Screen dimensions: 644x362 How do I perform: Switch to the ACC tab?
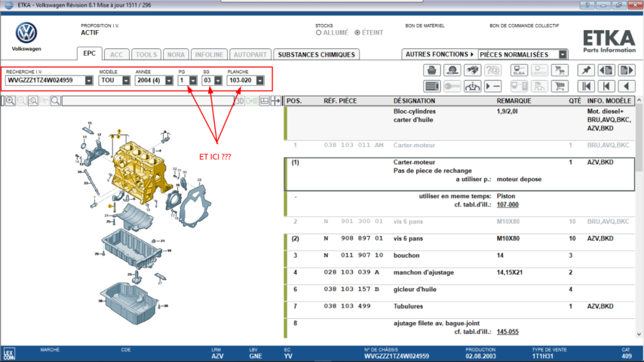click(116, 54)
